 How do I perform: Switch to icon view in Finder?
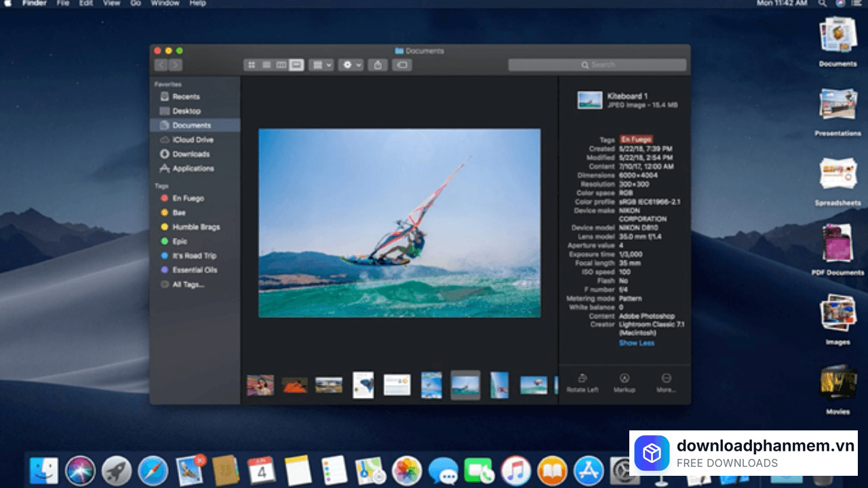pyautogui.click(x=252, y=65)
